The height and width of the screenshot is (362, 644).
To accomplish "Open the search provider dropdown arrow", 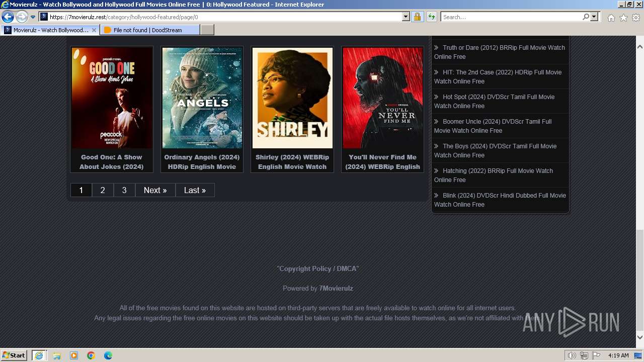I will [x=594, y=17].
